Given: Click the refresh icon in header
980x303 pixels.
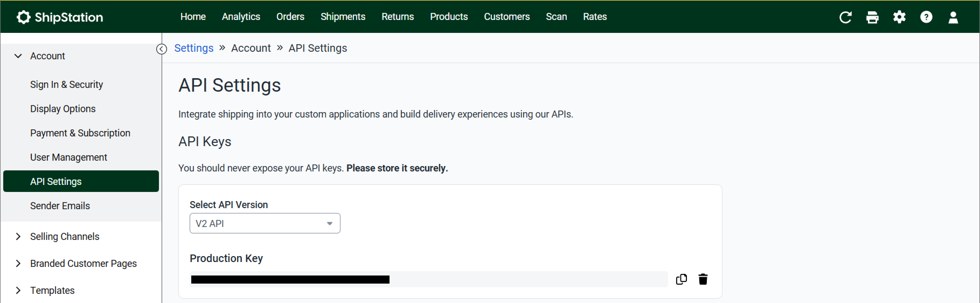Looking at the screenshot, I should (845, 17).
